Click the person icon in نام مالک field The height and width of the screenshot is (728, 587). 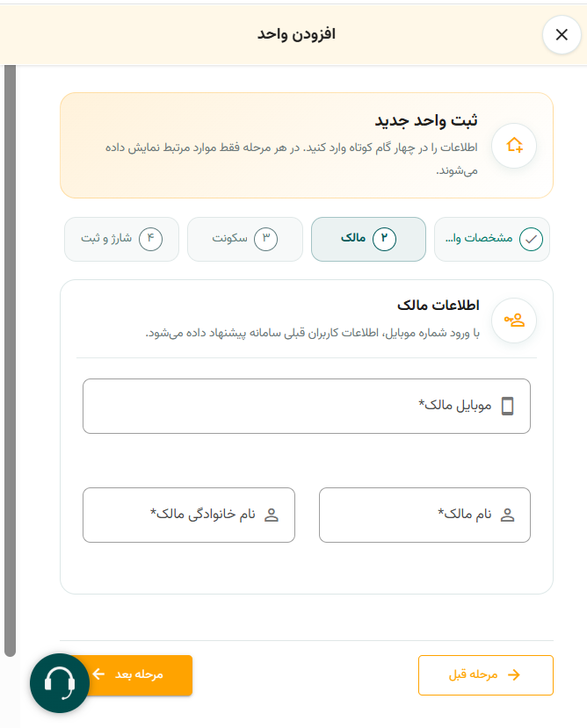[508, 515]
